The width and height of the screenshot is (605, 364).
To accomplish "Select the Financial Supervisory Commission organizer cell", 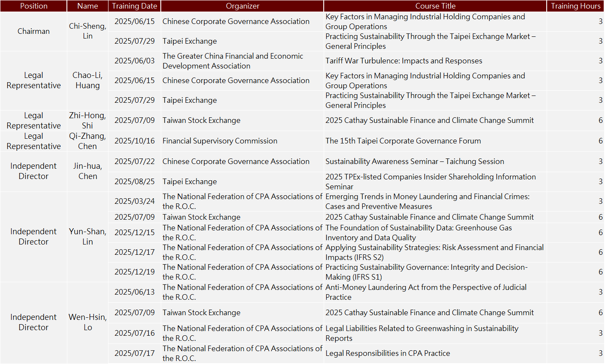I will [x=220, y=141].
